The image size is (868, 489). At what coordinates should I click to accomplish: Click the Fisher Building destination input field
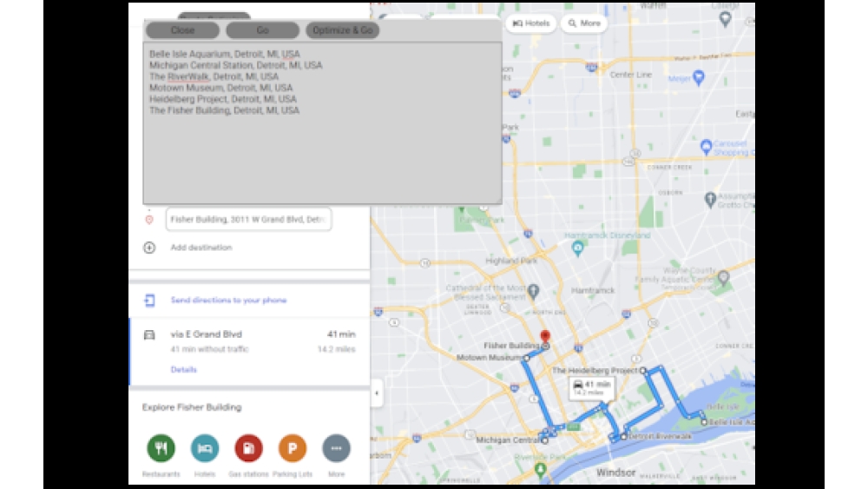pos(248,219)
